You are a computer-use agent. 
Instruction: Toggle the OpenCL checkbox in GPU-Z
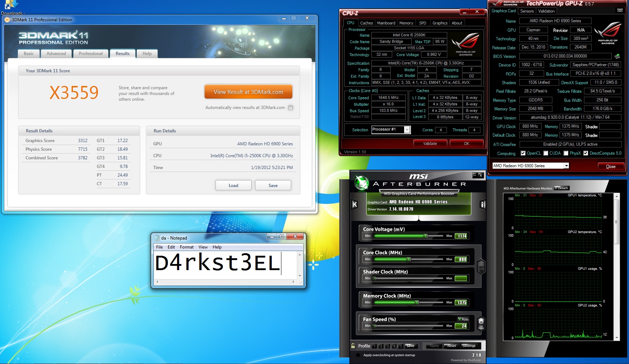click(523, 153)
